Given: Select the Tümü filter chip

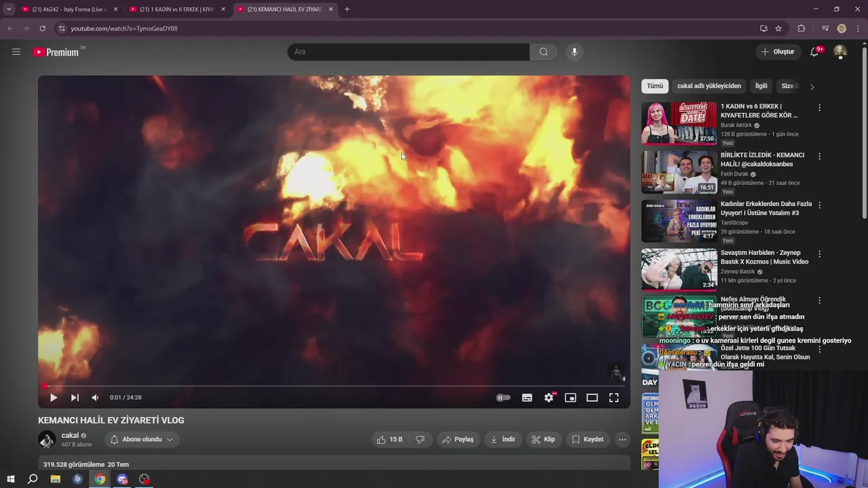Looking at the screenshot, I should coord(655,86).
